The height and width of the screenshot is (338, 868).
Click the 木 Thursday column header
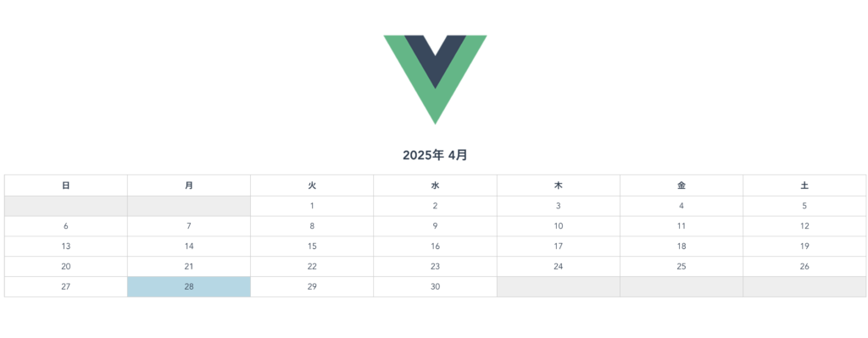point(559,186)
